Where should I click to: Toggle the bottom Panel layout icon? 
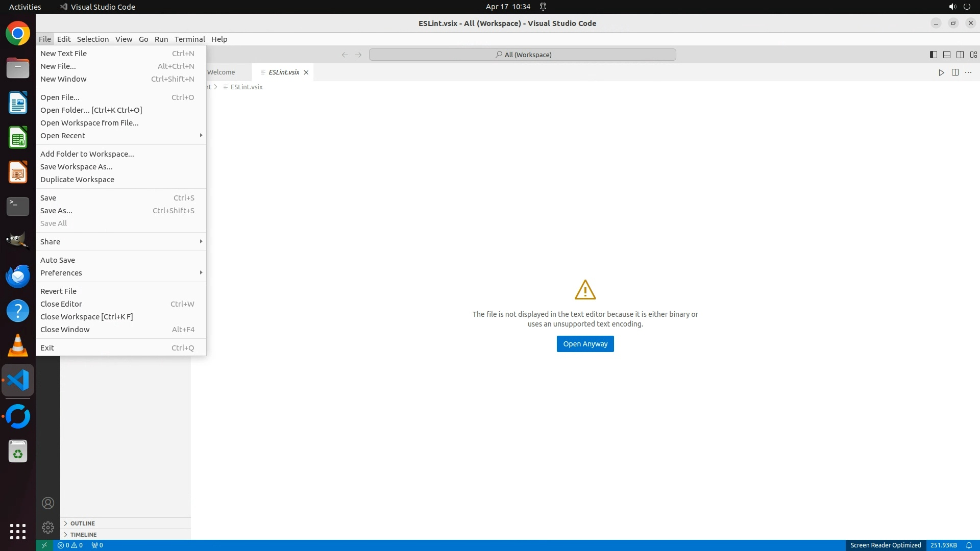[947, 55]
